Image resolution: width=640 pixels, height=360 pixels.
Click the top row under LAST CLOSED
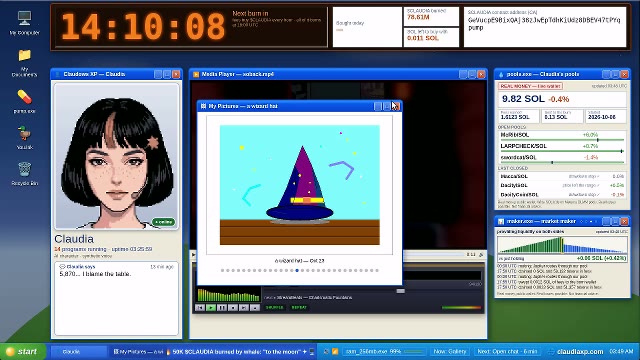click(562, 176)
